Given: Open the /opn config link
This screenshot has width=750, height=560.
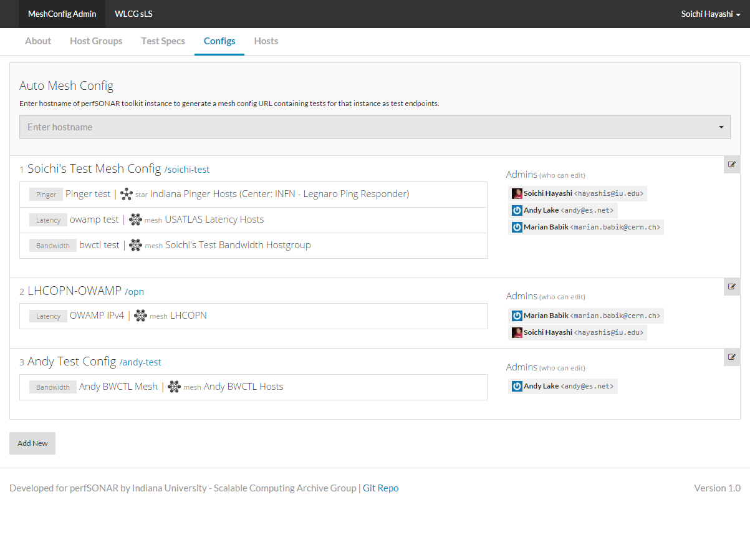Looking at the screenshot, I should click(x=134, y=292).
